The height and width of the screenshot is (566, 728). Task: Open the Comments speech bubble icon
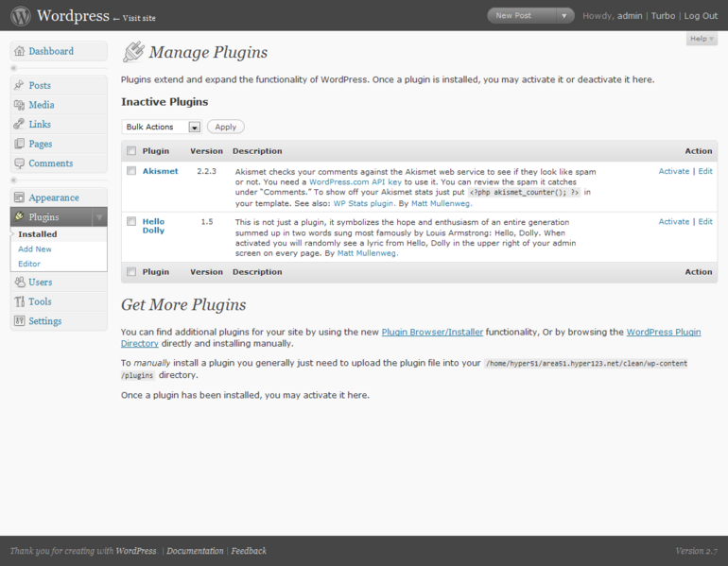(19, 163)
